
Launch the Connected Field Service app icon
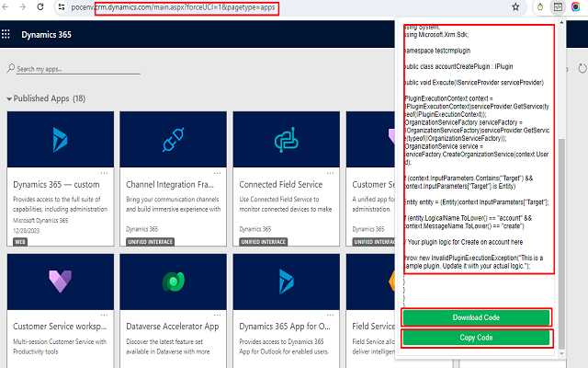[287, 140]
